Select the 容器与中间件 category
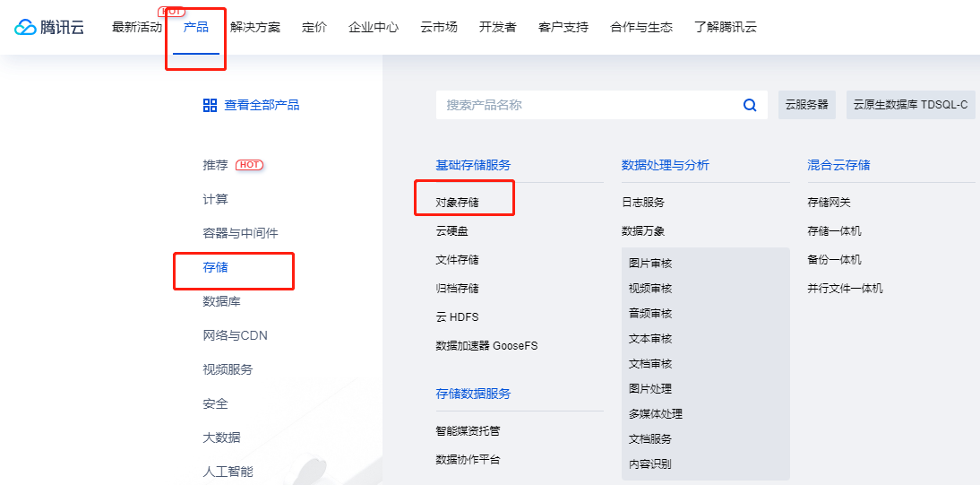The width and height of the screenshot is (980, 485). (x=241, y=233)
